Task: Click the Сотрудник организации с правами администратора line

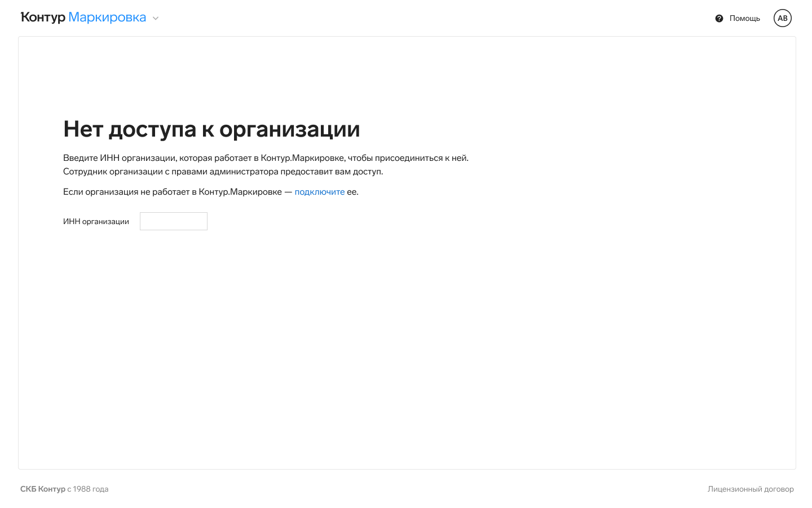Action: [223, 172]
